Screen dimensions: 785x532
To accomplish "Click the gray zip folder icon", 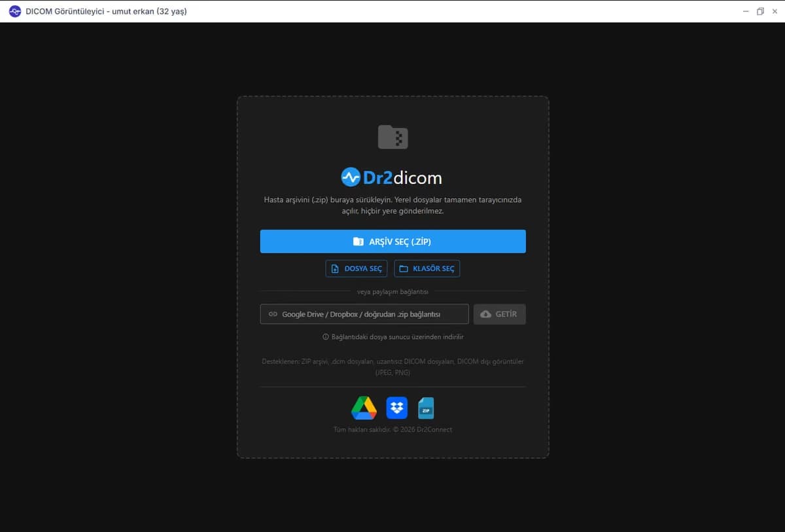I will coord(392,137).
